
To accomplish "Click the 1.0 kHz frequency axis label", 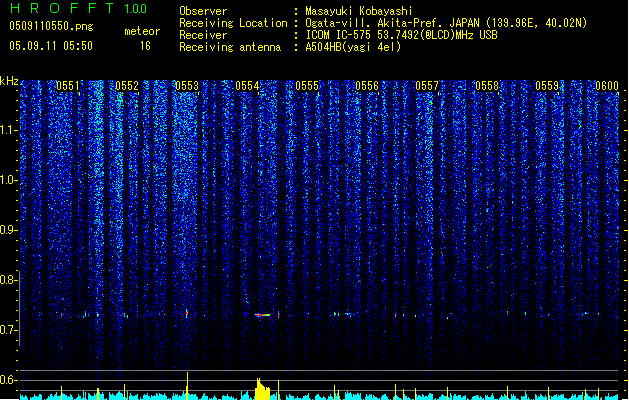I will [x=8, y=180].
